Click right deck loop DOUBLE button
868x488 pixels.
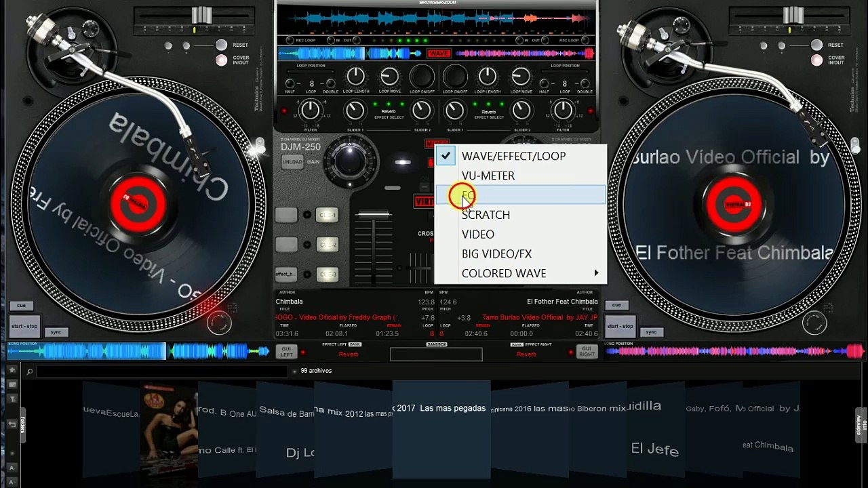[585, 84]
